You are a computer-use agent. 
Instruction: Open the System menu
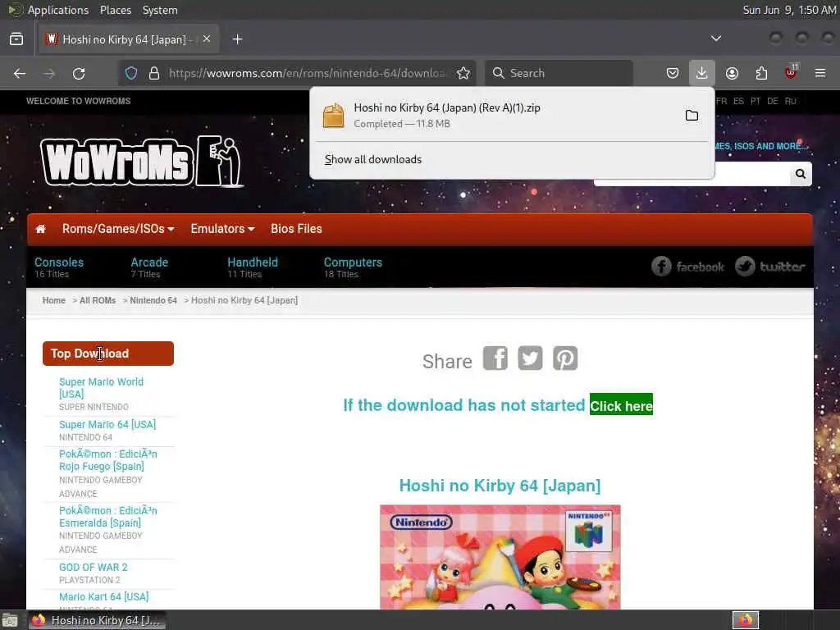point(160,10)
